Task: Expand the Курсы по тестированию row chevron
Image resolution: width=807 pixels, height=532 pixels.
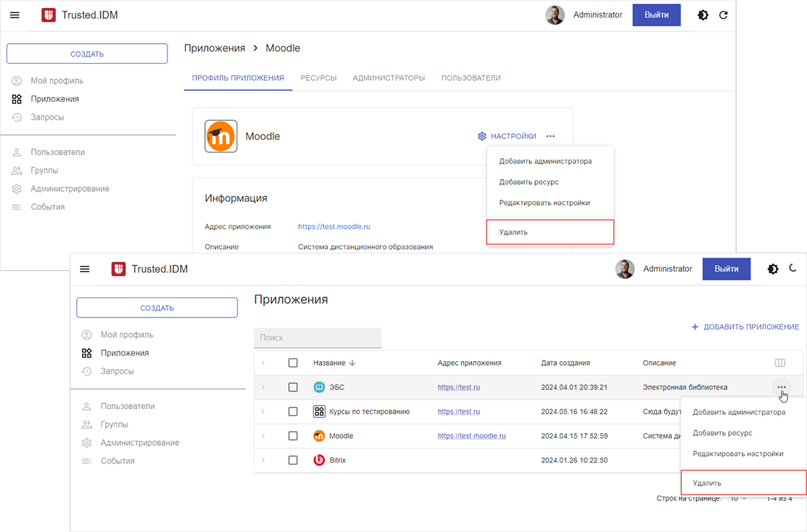Action: click(263, 412)
